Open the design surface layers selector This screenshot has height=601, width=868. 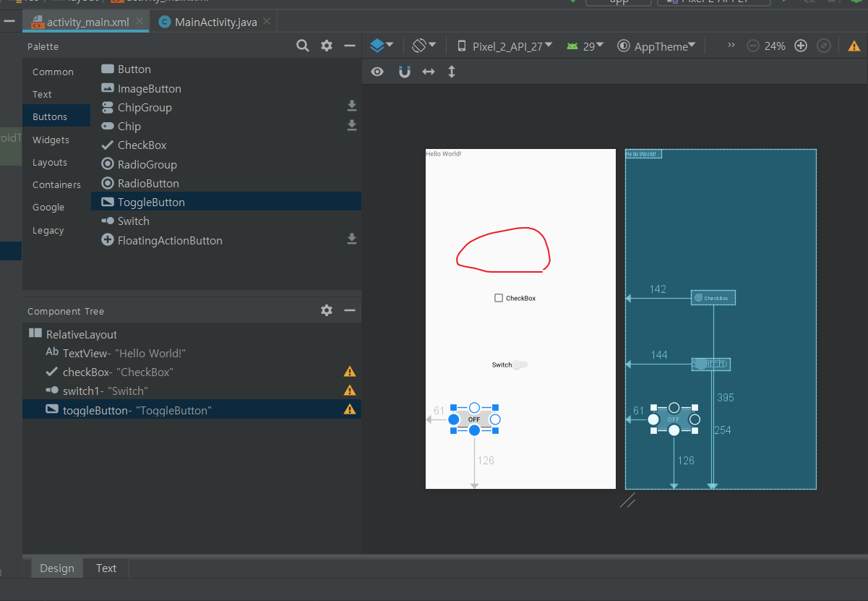[382, 46]
